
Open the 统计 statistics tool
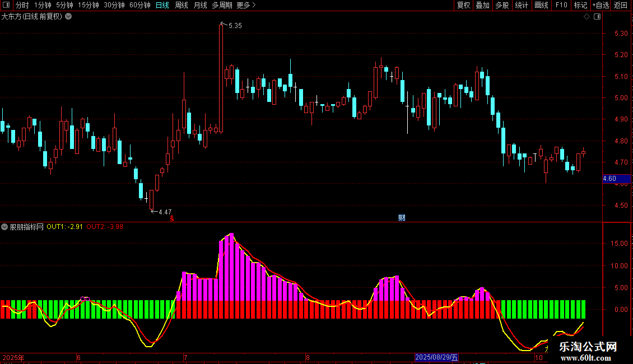pyautogui.click(x=522, y=5)
